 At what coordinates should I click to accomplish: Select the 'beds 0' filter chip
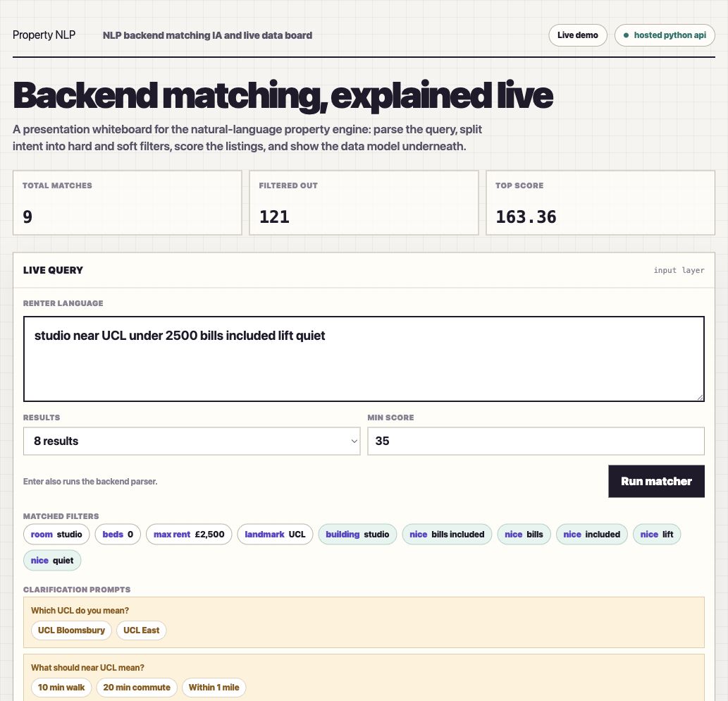coord(118,535)
